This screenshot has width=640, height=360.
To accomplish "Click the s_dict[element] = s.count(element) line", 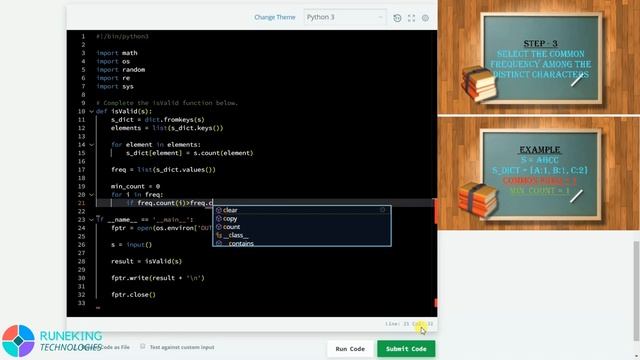I will 189,153.
